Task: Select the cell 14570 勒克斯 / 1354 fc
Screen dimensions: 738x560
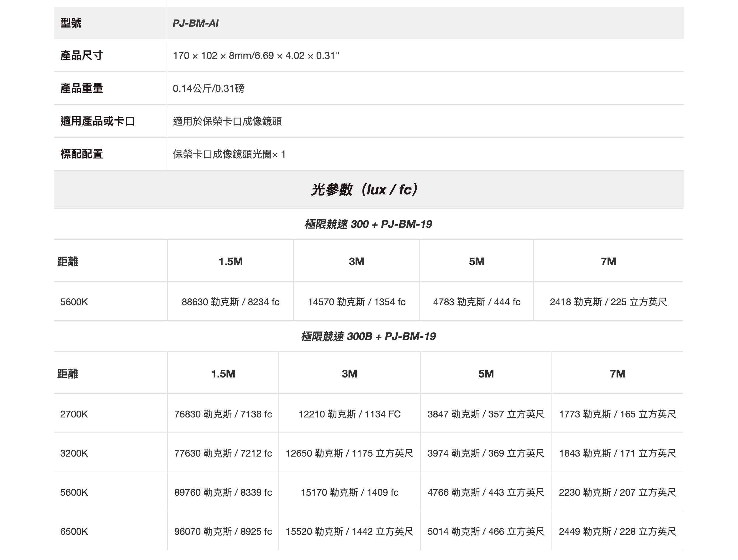Action: pyautogui.click(x=357, y=302)
